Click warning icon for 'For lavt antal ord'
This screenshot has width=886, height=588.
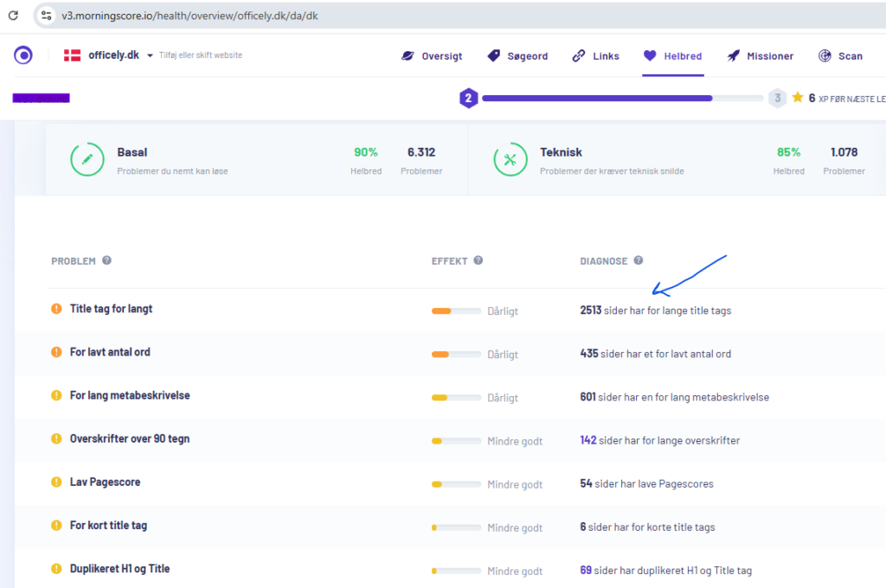56,352
